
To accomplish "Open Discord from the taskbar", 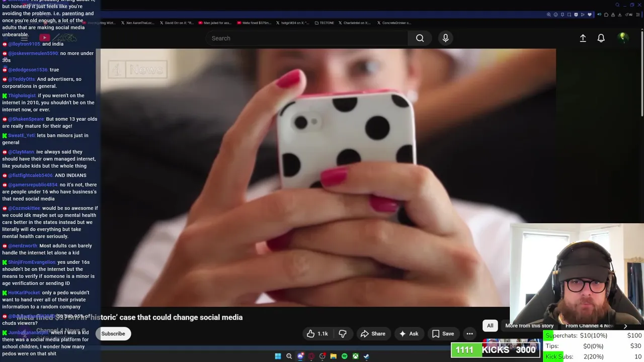I will pyautogui.click(x=300, y=356).
